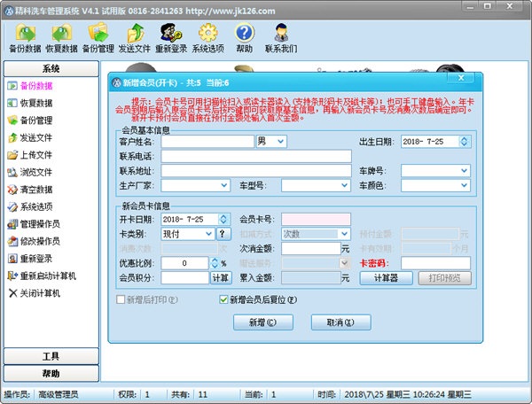
Task: Click the 客户姓名 input field
Action: coord(207,142)
